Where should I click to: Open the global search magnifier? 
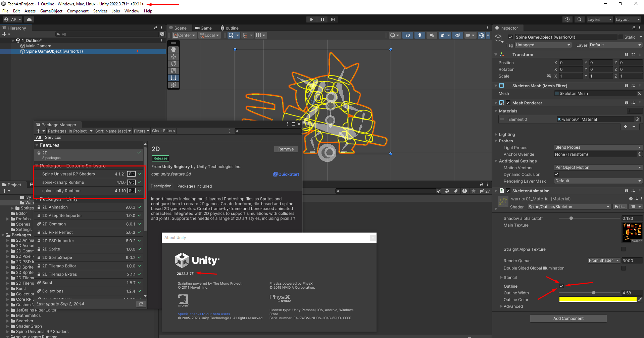click(579, 19)
